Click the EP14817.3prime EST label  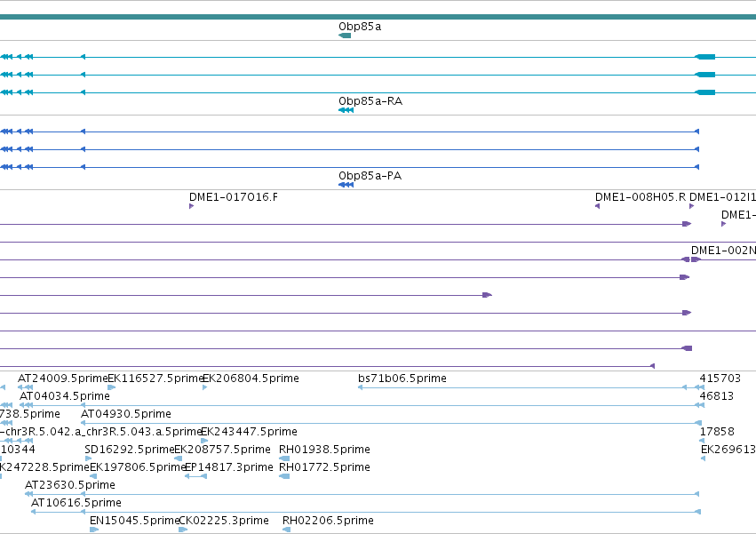click(x=229, y=467)
